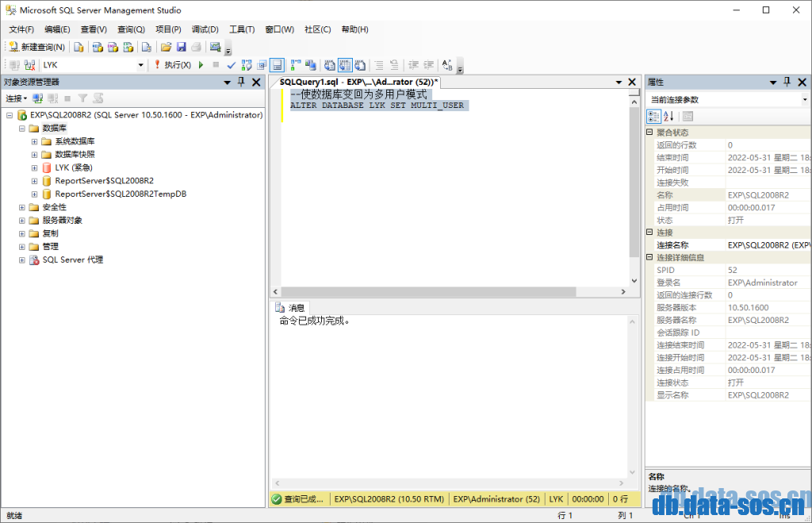Collapse the 数据库 folder node
812x523 pixels.
[x=21, y=129]
